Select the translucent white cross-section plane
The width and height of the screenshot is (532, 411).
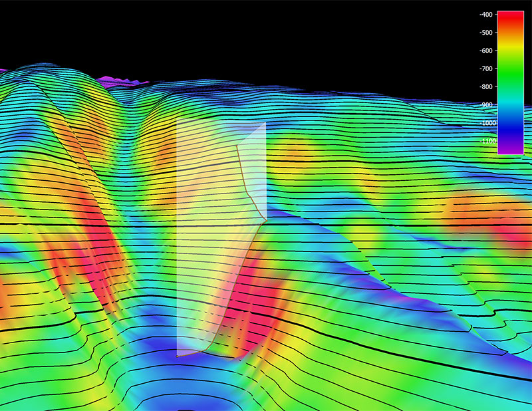coord(221,237)
